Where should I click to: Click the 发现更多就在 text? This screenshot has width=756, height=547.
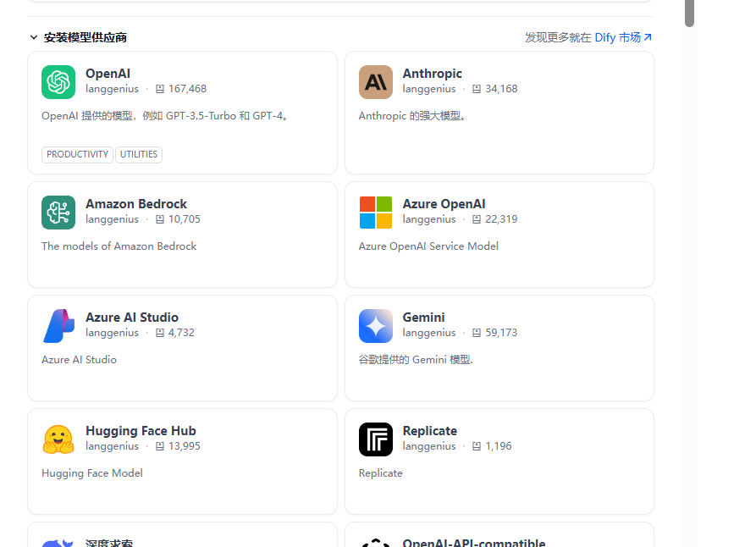pos(558,37)
